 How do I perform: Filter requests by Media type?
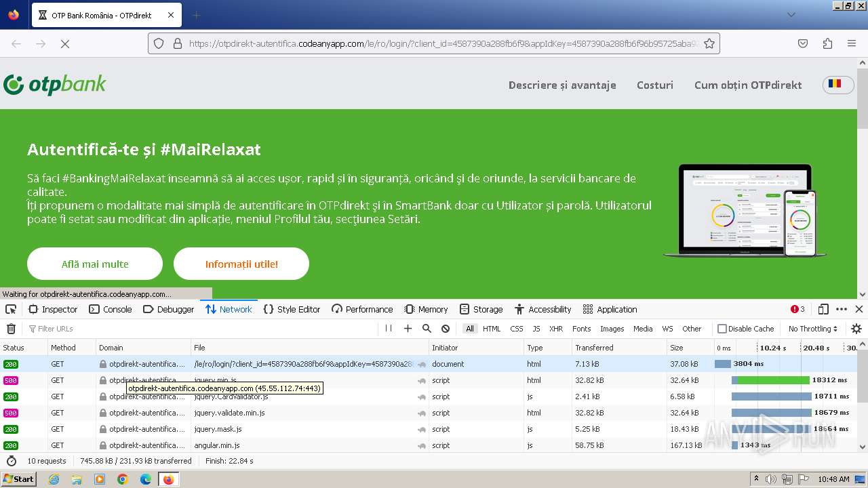[x=643, y=329]
